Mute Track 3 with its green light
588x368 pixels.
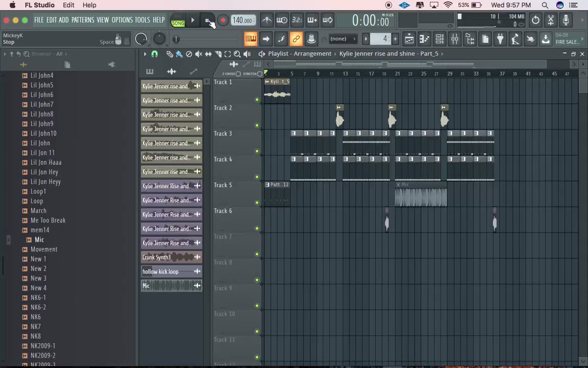[x=257, y=151]
